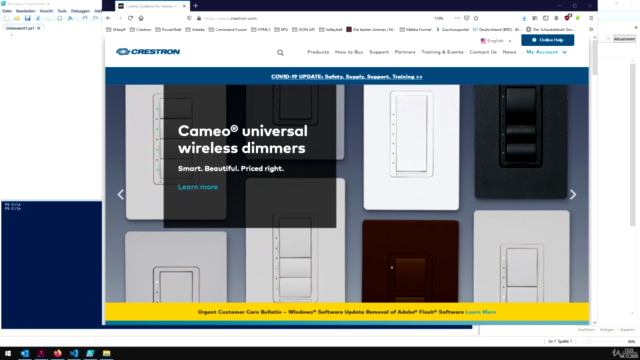Open the Ansicht menu
The width and height of the screenshot is (640, 360).
coord(46,11)
